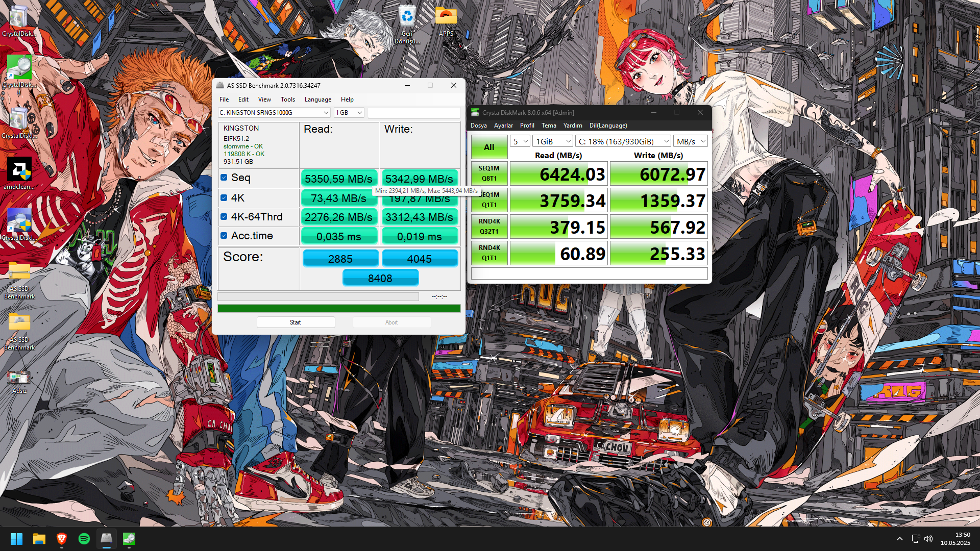
Task: Open the amdclean desktop icon
Action: coord(19,173)
